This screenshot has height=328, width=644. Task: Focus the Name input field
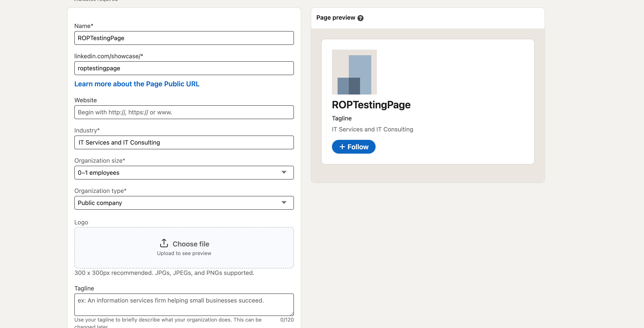[184, 38]
